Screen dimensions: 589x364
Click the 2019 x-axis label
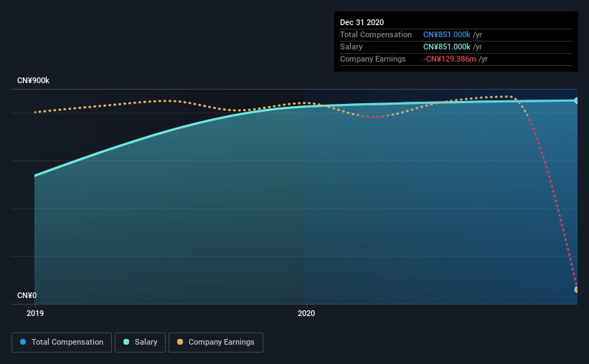click(x=35, y=313)
